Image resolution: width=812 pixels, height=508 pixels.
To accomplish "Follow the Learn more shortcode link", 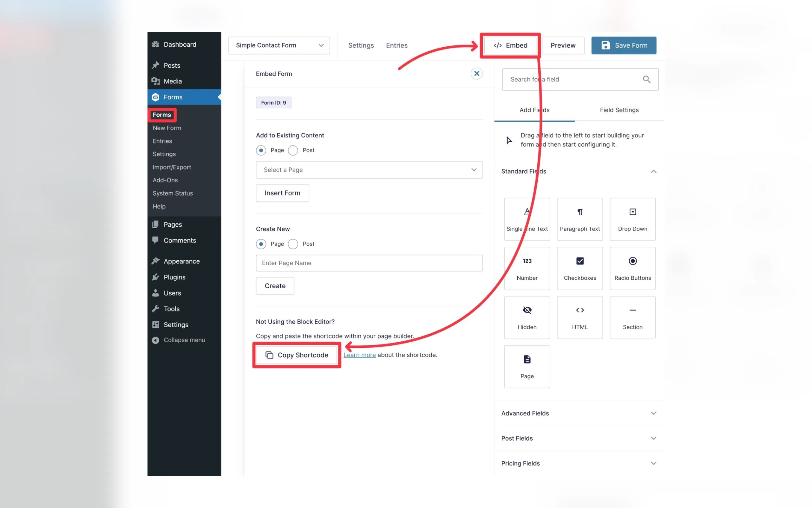I will click(x=359, y=355).
